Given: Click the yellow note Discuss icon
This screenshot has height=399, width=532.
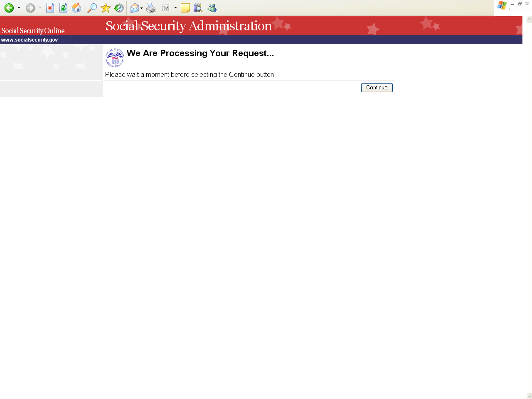Looking at the screenshot, I should tap(185, 8).
